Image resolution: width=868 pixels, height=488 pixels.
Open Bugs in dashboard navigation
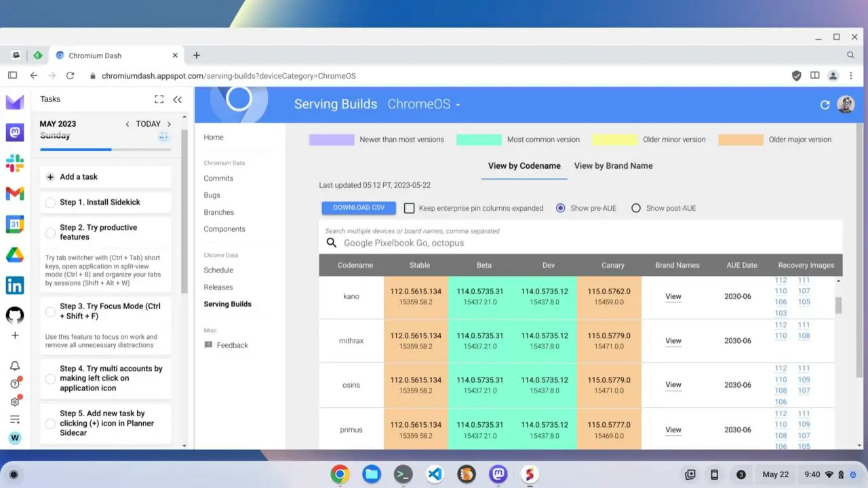(x=212, y=195)
